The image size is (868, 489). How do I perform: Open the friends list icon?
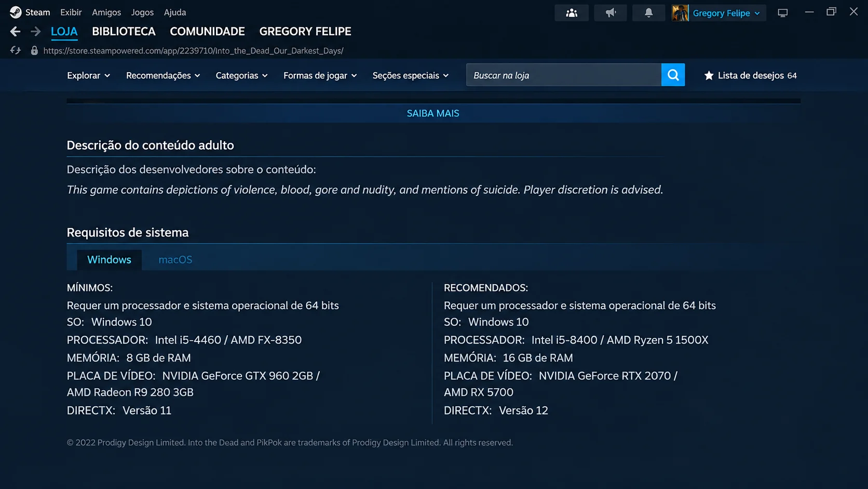pyautogui.click(x=572, y=13)
